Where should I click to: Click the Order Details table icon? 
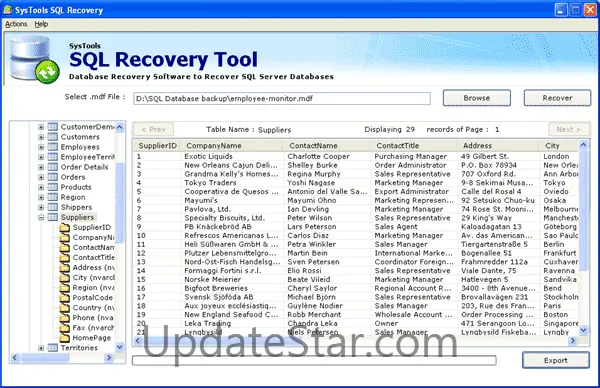pyautogui.click(x=52, y=167)
